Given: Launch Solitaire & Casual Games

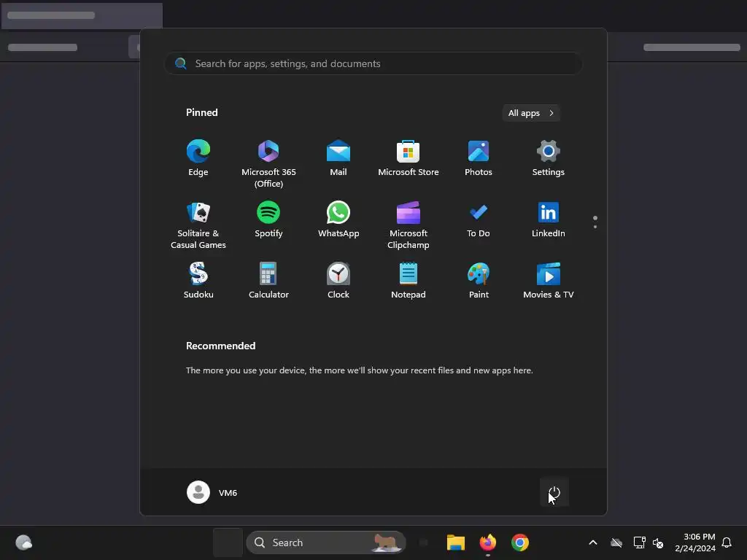Looking at the screenshot, I should click(x=198, y=225).
